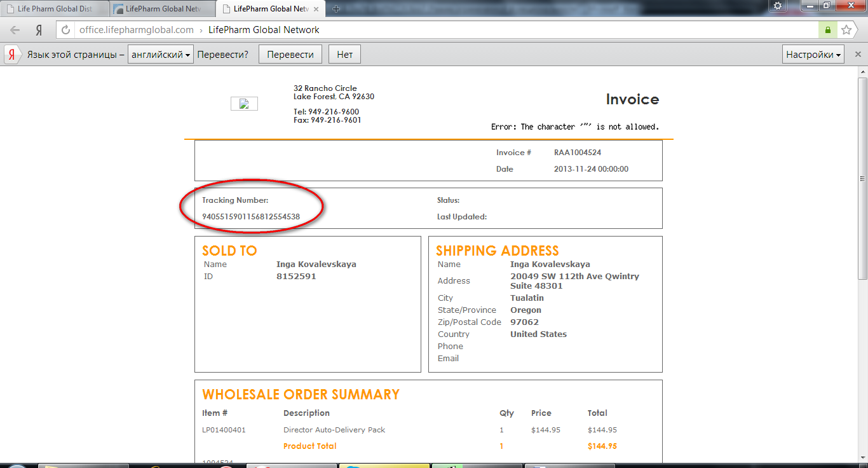Click the date 2013-11-24 00:00:00

click(x=591, y=169)
